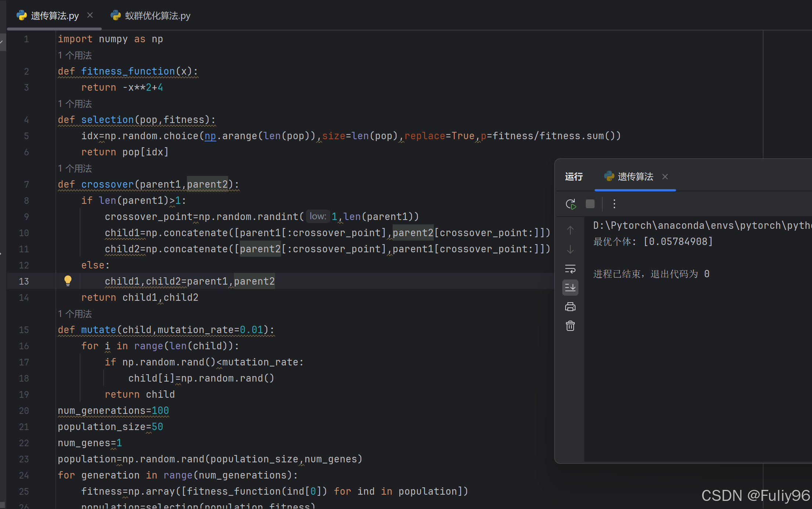Click 'import numpy as np' line
The width and height of the screenshot is (812, 509).
(110, 39)
